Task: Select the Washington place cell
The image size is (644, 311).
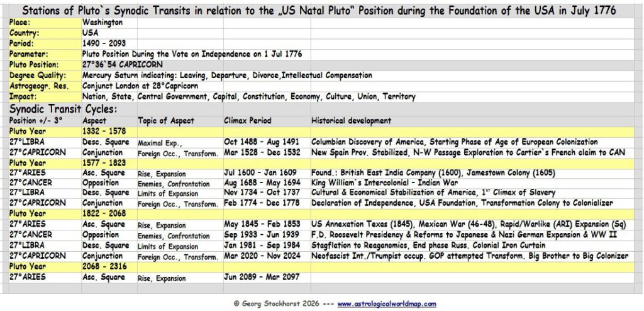Action: 109,23
